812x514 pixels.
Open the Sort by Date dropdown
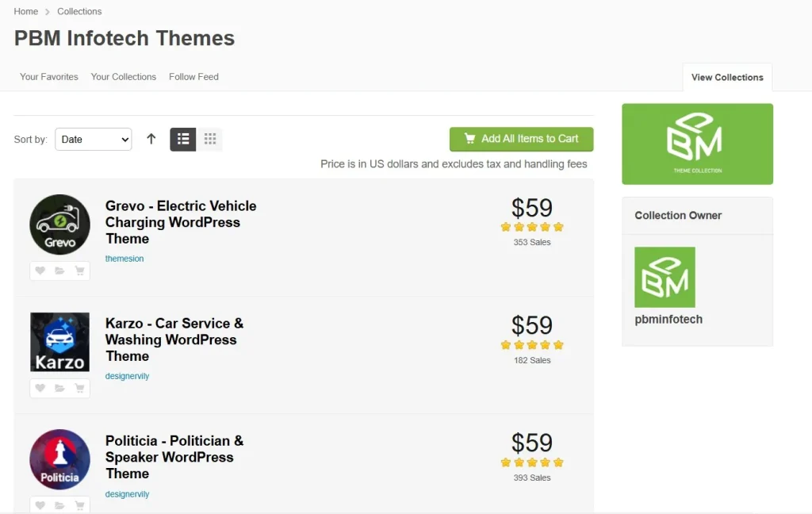click(93, 139)
